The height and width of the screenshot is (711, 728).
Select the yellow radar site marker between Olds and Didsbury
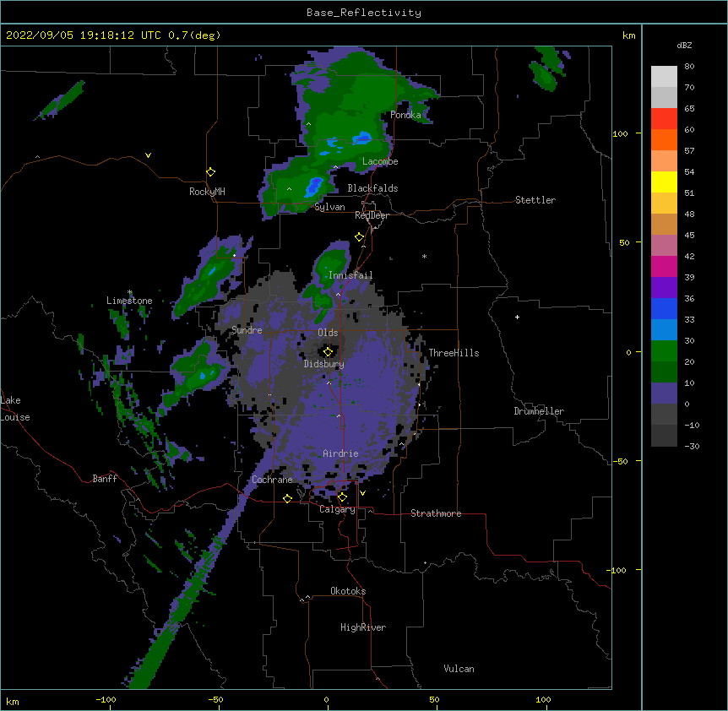point(328,352)
